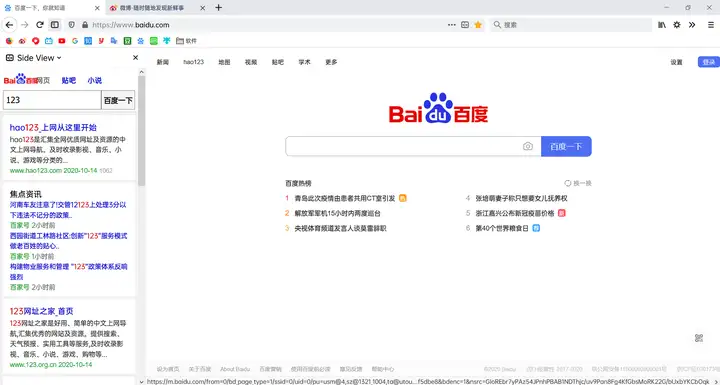Open the page actions three-dot menu
Viewport: 720px width, 385px height.
[x=452, y=25]
